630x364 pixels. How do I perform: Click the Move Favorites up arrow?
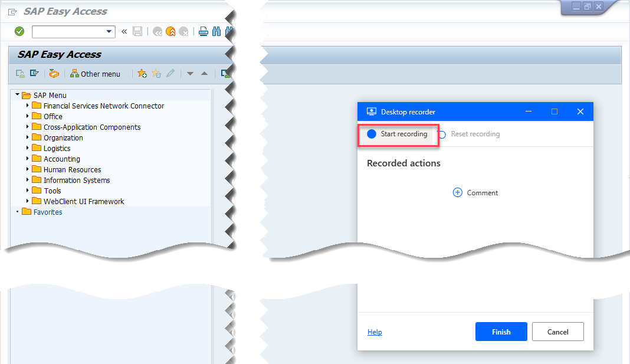coord(205,73)
